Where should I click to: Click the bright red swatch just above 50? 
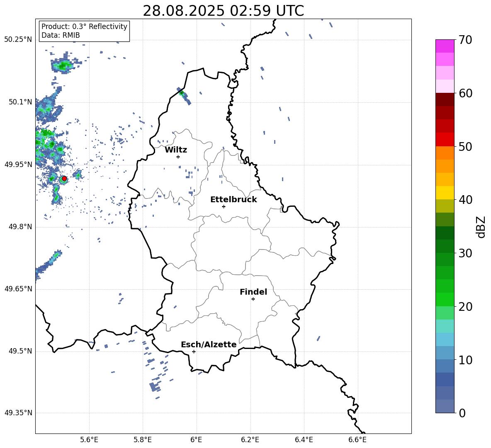pyautogui.click(x=445, y=140)
